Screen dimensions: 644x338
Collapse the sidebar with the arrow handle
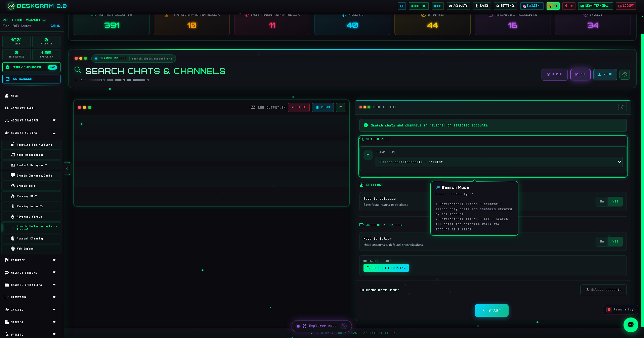[x=67, y=168]
